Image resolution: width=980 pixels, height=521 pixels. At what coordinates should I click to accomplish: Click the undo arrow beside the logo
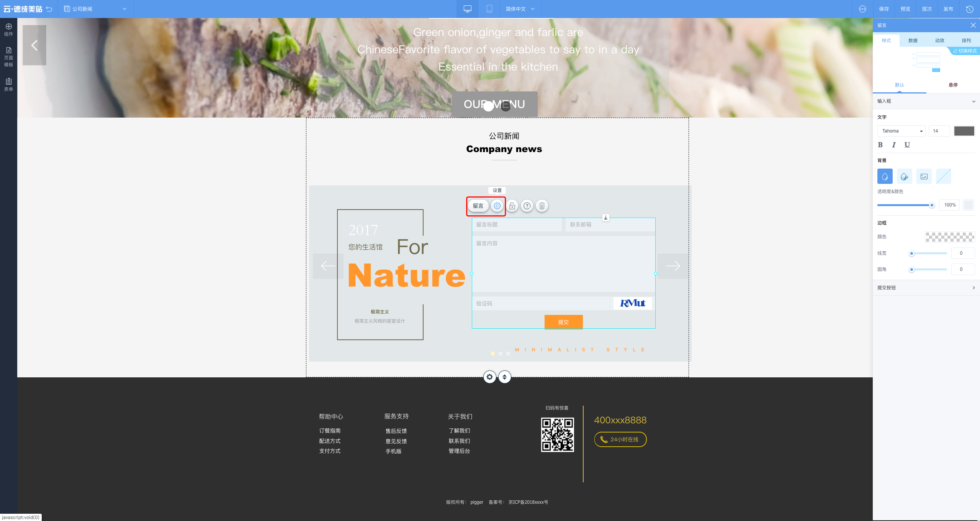(49, 9)
